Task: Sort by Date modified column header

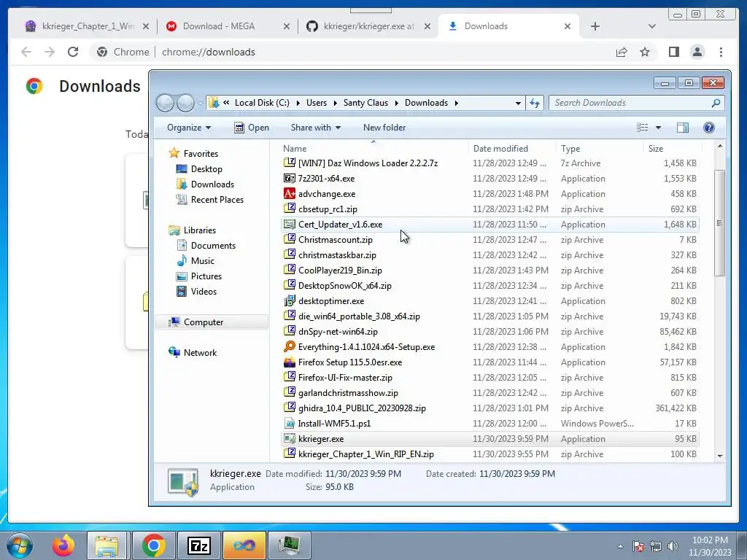Action: (513, 148)
